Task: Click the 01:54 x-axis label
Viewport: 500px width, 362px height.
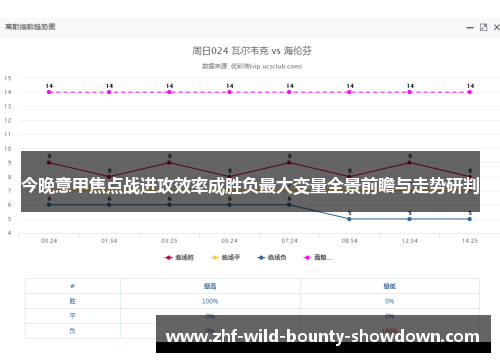Action: coord(109,241)
